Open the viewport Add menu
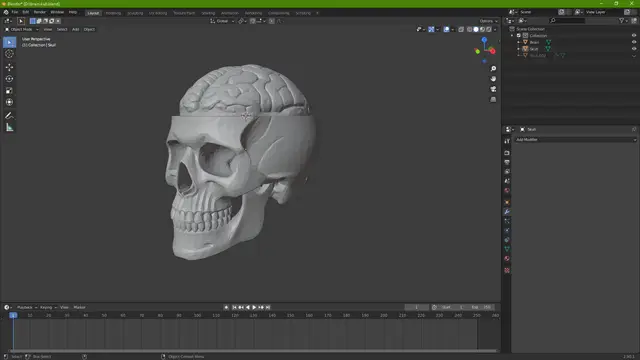The width and height of the screenshot is (640, 360). [x=76, y=29]
